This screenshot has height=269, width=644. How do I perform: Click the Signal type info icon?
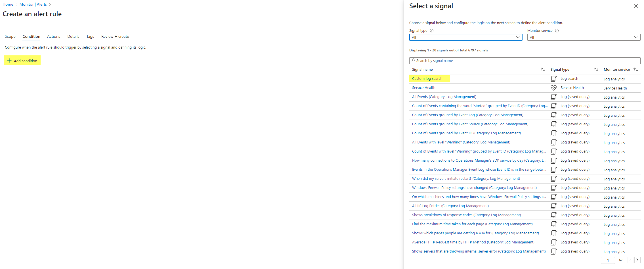(432, 31)
